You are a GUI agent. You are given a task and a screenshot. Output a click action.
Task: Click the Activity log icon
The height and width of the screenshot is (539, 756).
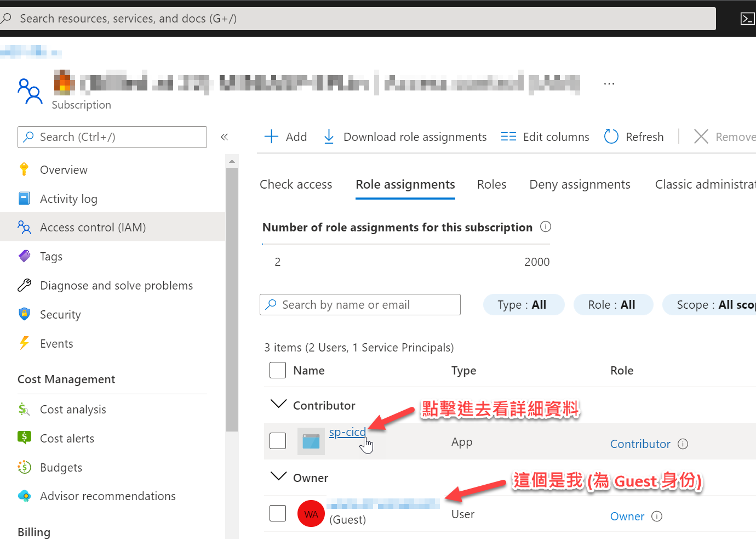pyautogui.click(x=24, y=198)
